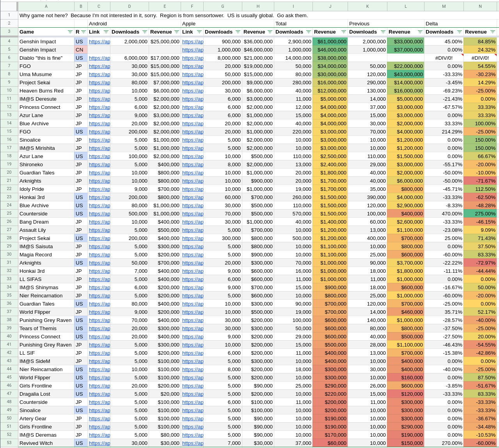Select the #DIV/0! cell in Delta Downloads

click(x=444, y=58)
